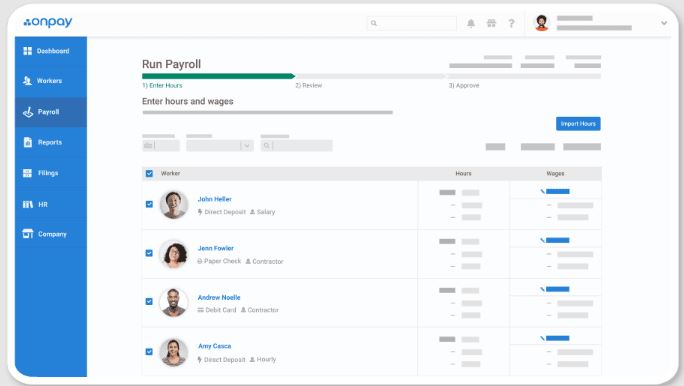
Task: Select Payroll in the sidebar
Action: point(51,112)
